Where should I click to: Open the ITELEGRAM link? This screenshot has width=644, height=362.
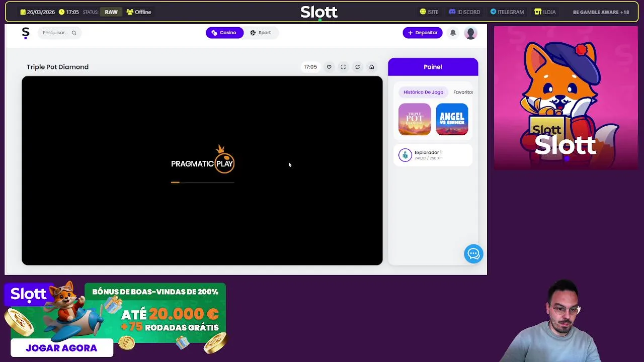(x=507, y=12)
